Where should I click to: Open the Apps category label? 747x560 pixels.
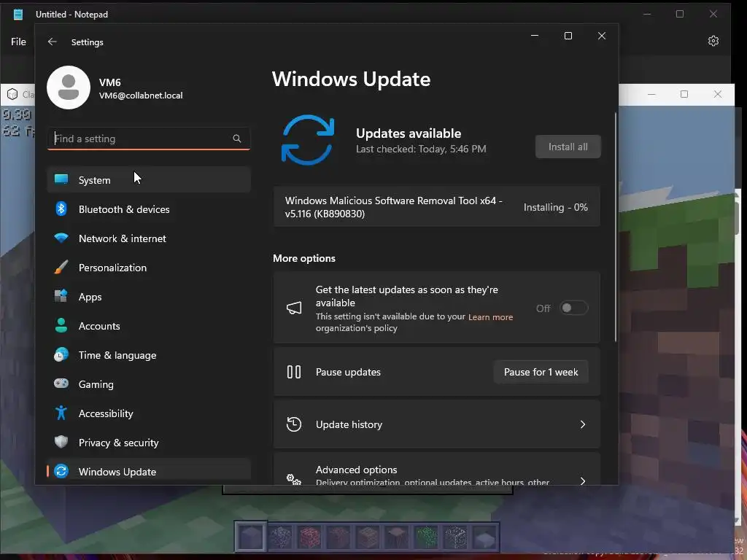click(90, 297)
